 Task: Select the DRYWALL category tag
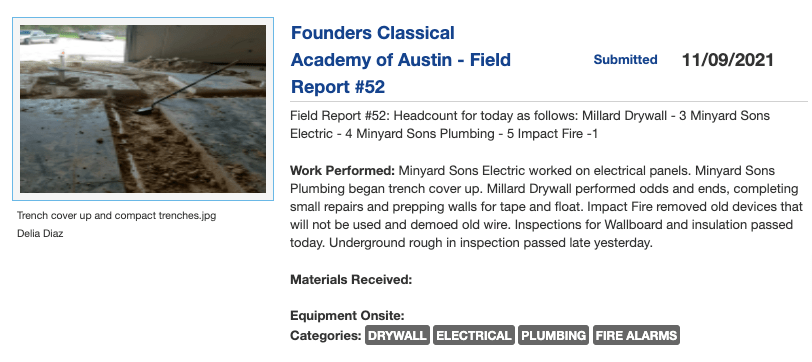(397, 336)
